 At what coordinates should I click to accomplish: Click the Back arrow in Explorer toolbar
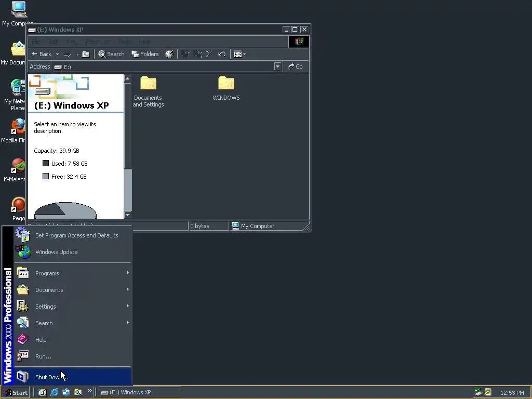click(x=41, y=54)
